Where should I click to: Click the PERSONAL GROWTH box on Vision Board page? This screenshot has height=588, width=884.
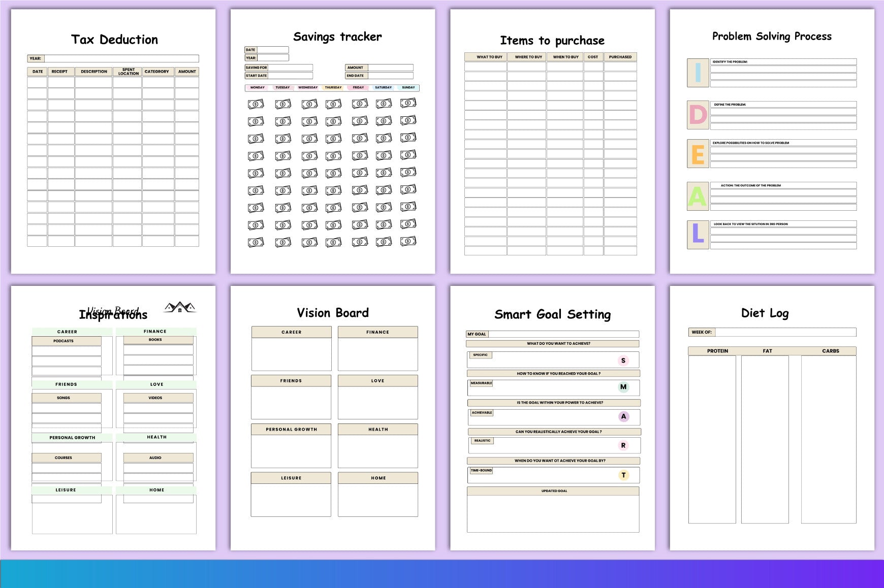pos(291,446)
